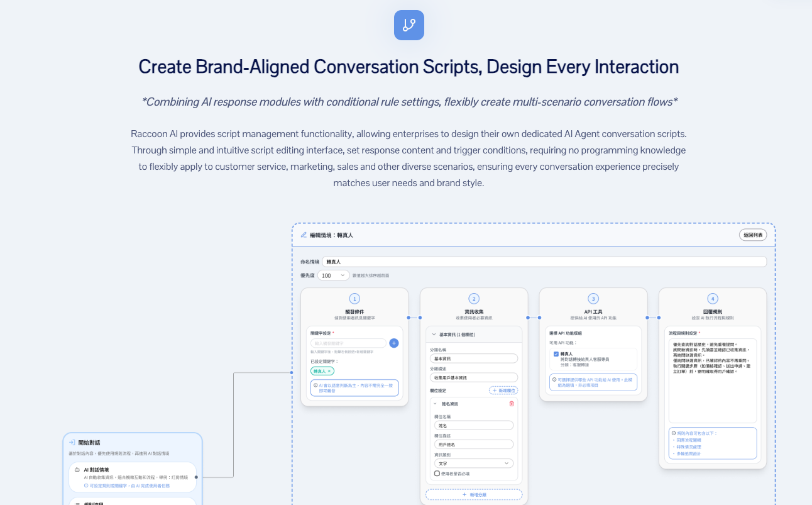Click the 觸發條件 card title
Image resolution: width=812 pixels, height=505 pixels.
354,312
